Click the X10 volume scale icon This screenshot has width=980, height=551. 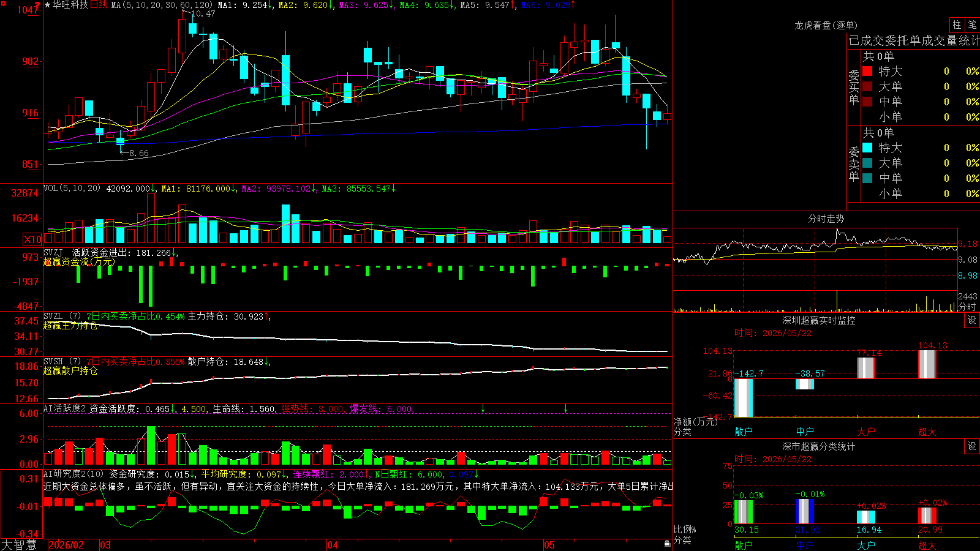pos(32,239)
